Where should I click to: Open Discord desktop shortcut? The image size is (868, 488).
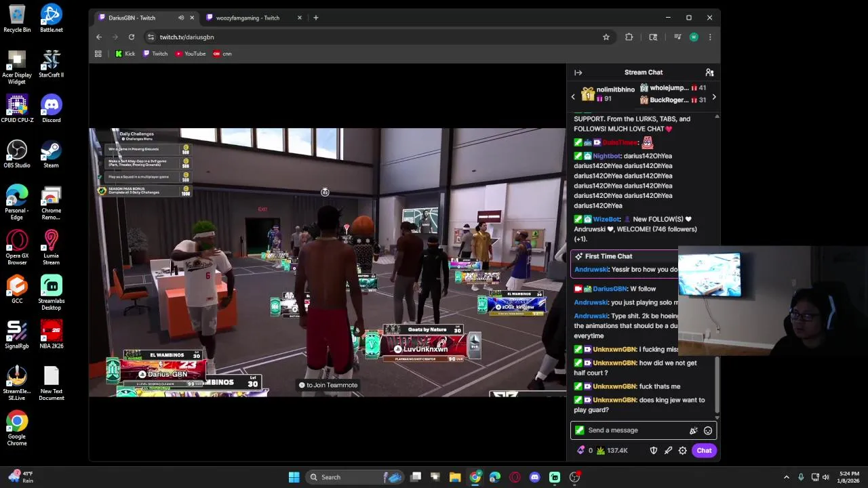coord(51,109)
